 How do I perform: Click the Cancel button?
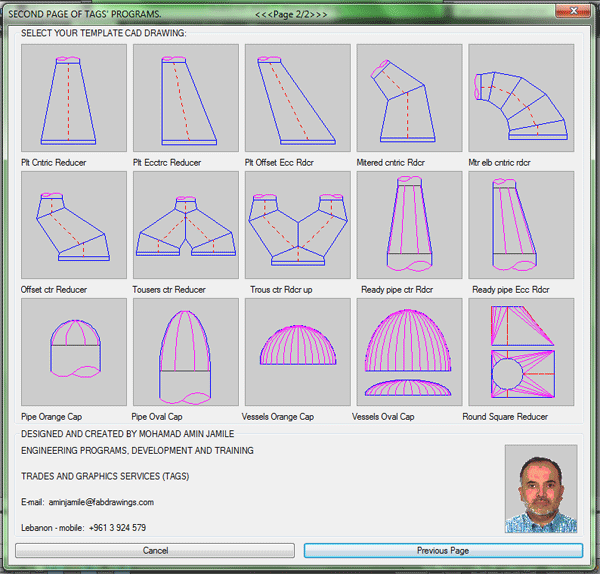tap(155, 551)
